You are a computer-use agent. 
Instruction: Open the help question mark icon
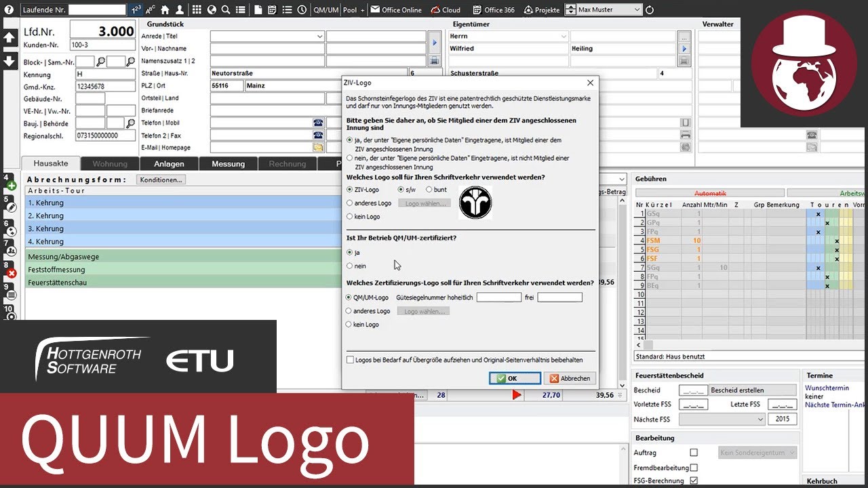(x=9, y=9)
